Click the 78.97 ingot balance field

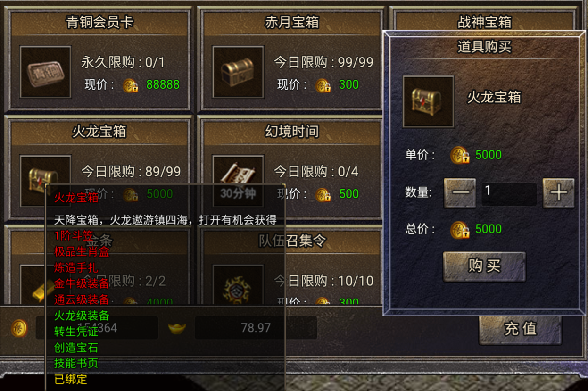pos(256,328)
